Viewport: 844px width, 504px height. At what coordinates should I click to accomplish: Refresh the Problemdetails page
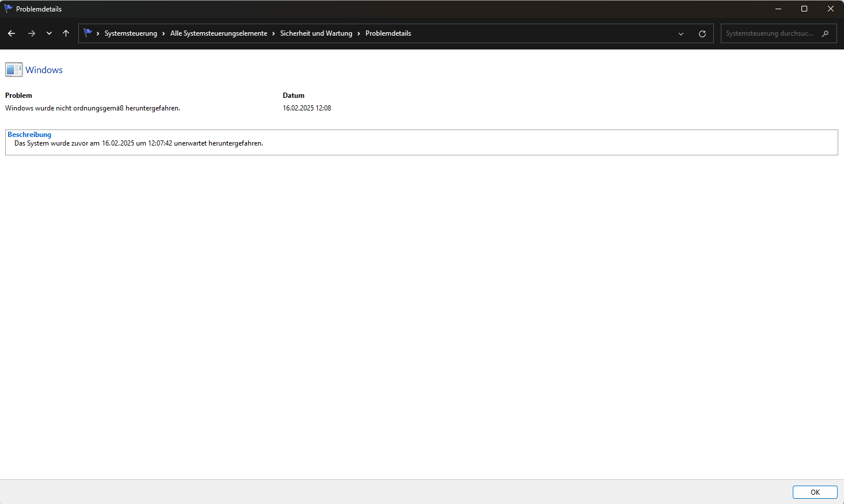[702, 33]
